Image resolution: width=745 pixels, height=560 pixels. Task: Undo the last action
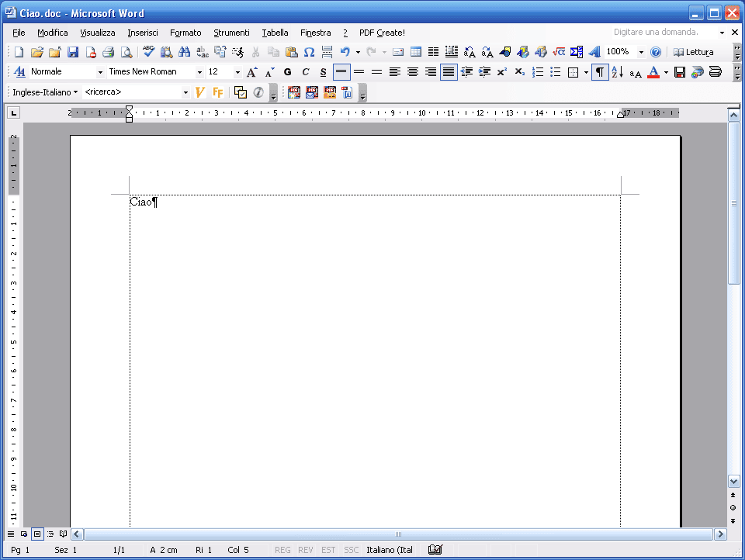pyautogui.click(x=345, y=52)
